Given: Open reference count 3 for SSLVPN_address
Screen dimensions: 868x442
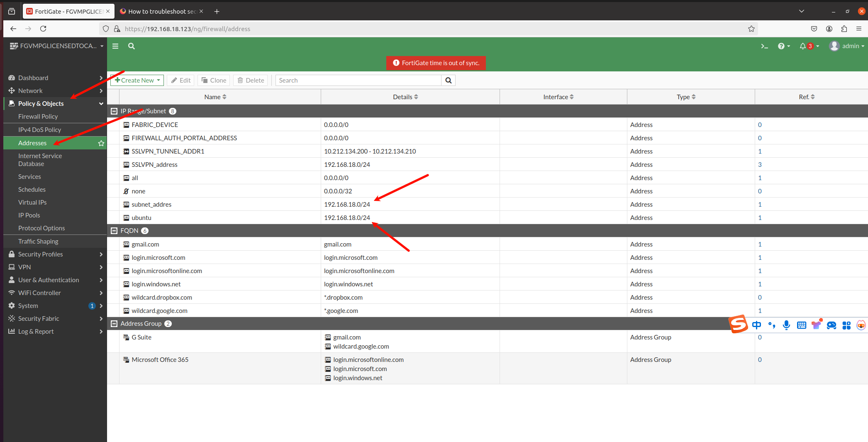Looking at the screenshot, I should (760, 165).
